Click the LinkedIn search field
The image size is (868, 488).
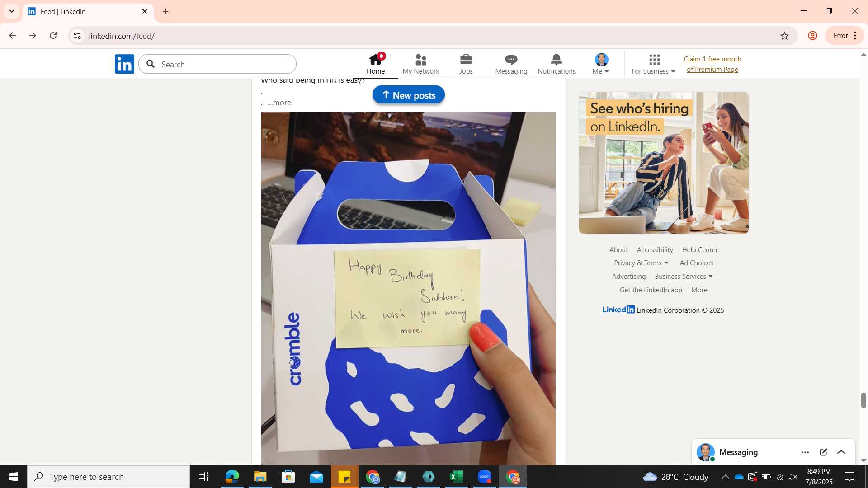pyautogui.click(x=217, y=64)
